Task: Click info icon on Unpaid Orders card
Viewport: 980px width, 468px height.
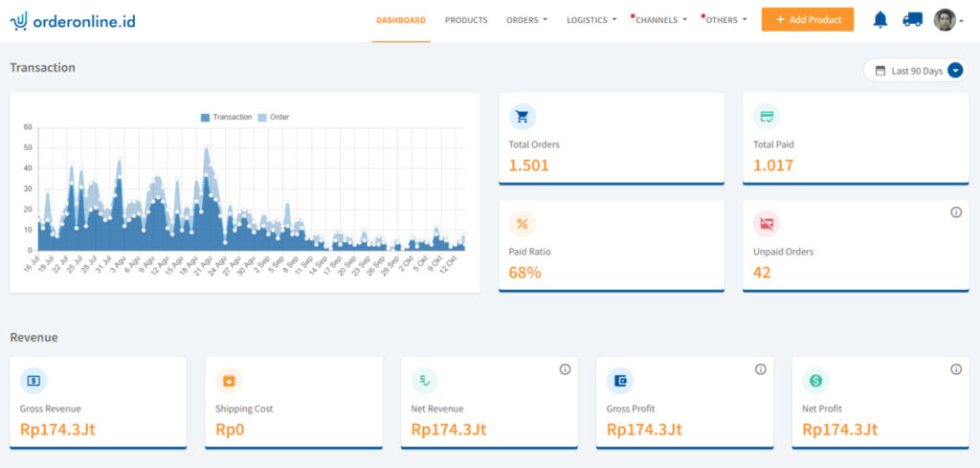Action: (955, 212)
